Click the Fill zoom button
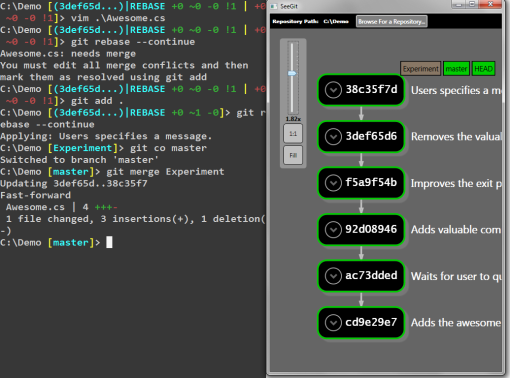This screenshot has width=510, height=378. (293, 155)
